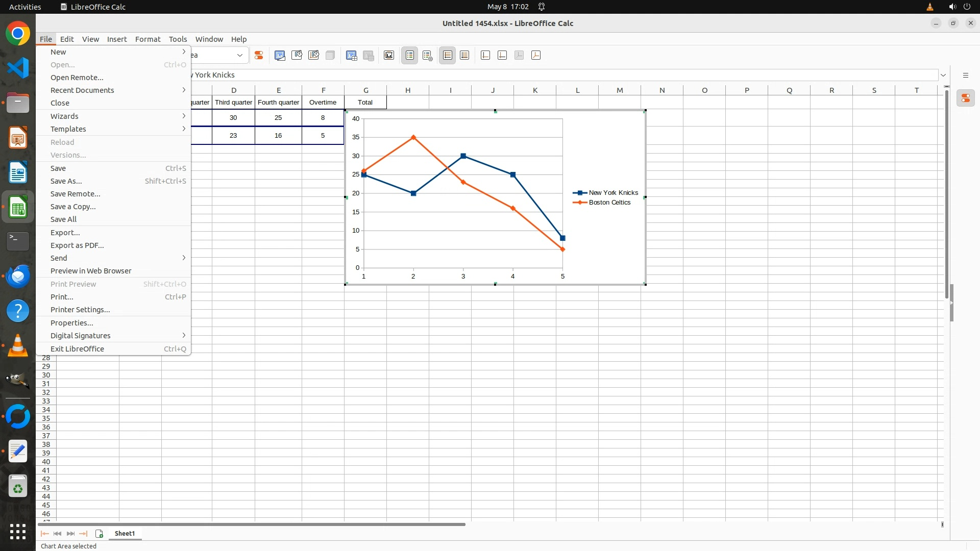Click the Data Ranges toolbar icon

(351, 56)
